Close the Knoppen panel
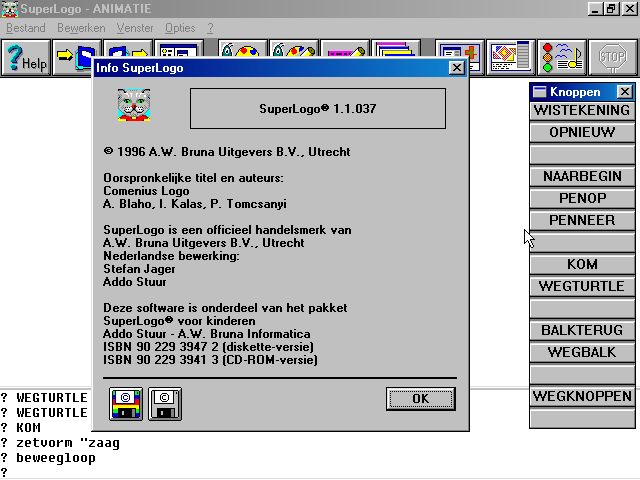The width and height of the screenshot is (640, 480). [x=624, y=92]
